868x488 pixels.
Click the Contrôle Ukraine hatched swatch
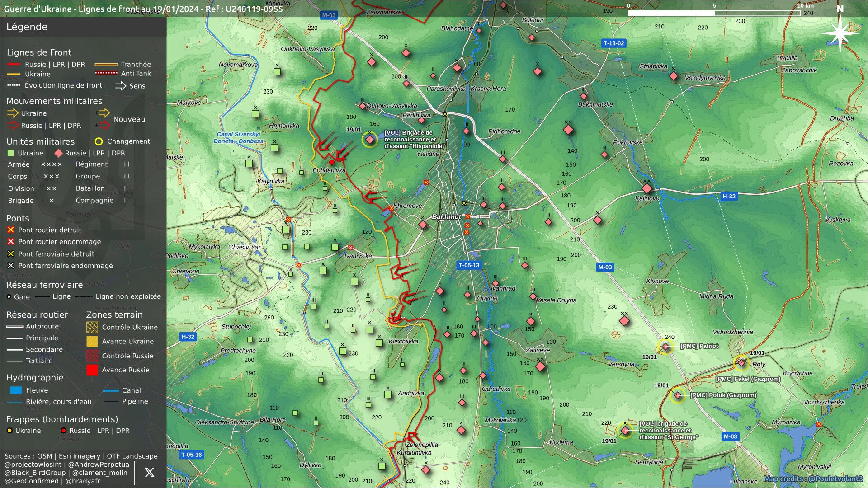pos(92,327)
